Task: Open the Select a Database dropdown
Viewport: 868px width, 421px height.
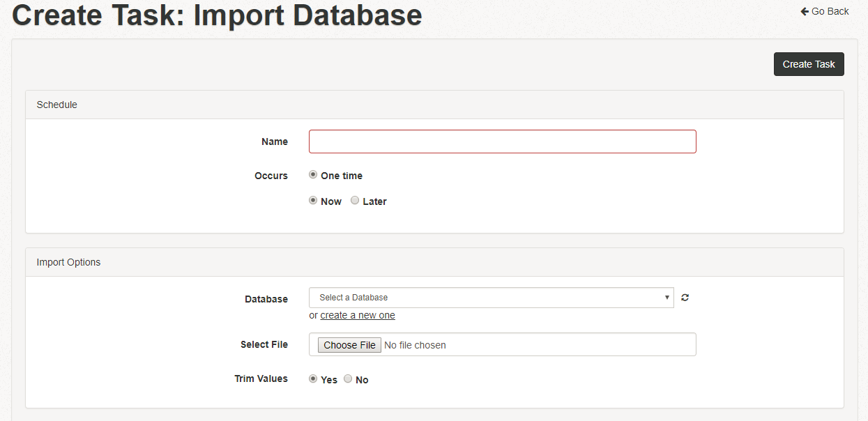Action: point(492,298)
